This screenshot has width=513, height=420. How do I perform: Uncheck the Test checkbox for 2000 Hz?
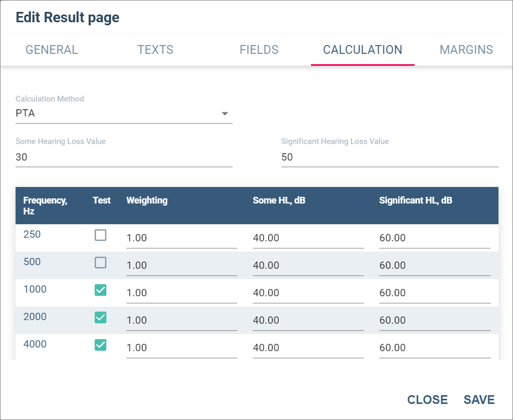click(101, 317)
